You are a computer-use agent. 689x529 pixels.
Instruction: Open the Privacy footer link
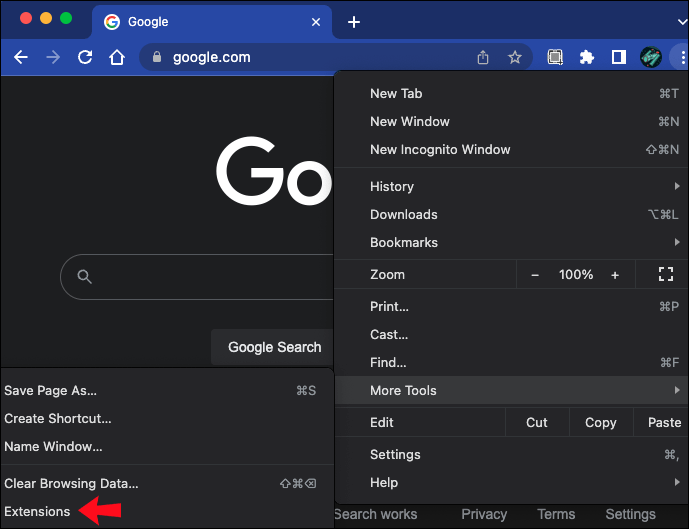(484, 515)
